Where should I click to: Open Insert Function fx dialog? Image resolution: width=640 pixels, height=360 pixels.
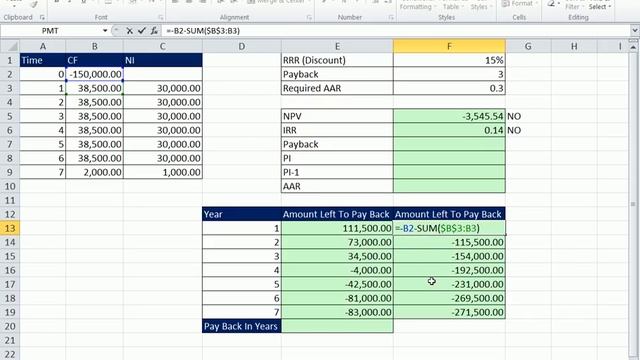(154, 31)
